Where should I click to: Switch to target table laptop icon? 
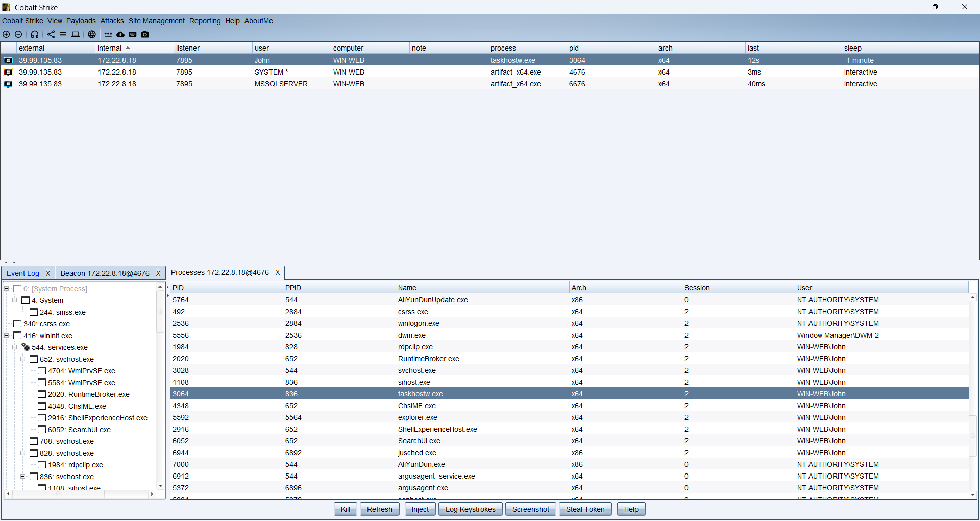pos(76,34)
